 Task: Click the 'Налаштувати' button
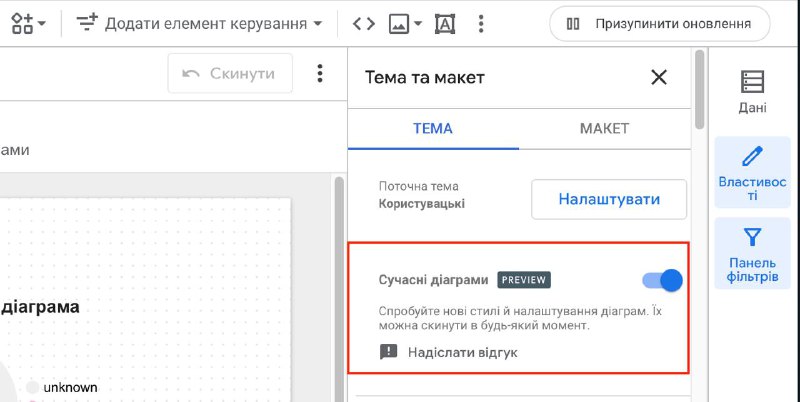point(609,199)
